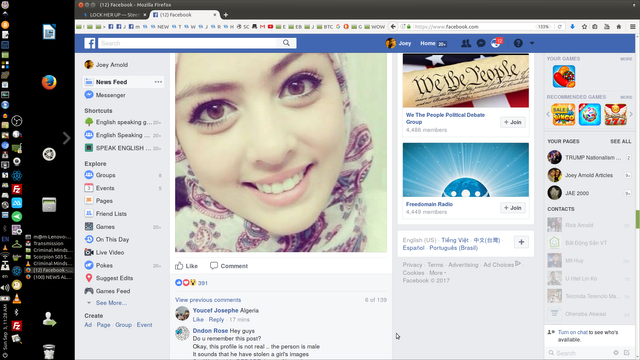The image size is (640, 360).
Task: Open Youcef Josephe commenter profile
Action: pos(215,311)
